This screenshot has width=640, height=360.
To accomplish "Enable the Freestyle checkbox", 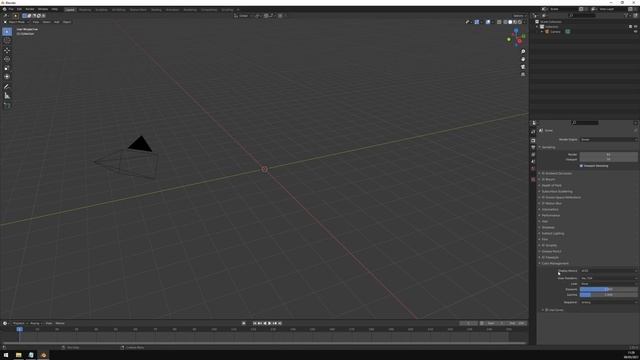I will click(543, 258).
